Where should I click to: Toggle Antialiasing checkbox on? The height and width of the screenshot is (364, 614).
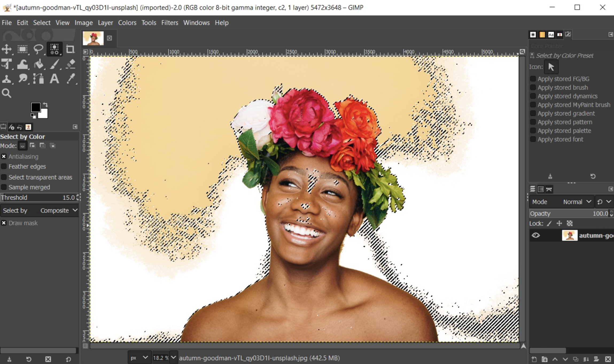(x=3, y=156)
